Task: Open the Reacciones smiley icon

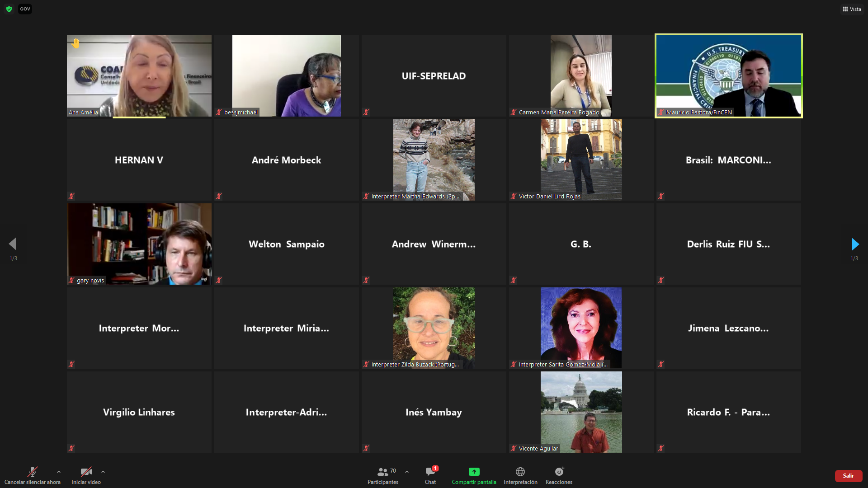Action: click(x=559, y=472)
